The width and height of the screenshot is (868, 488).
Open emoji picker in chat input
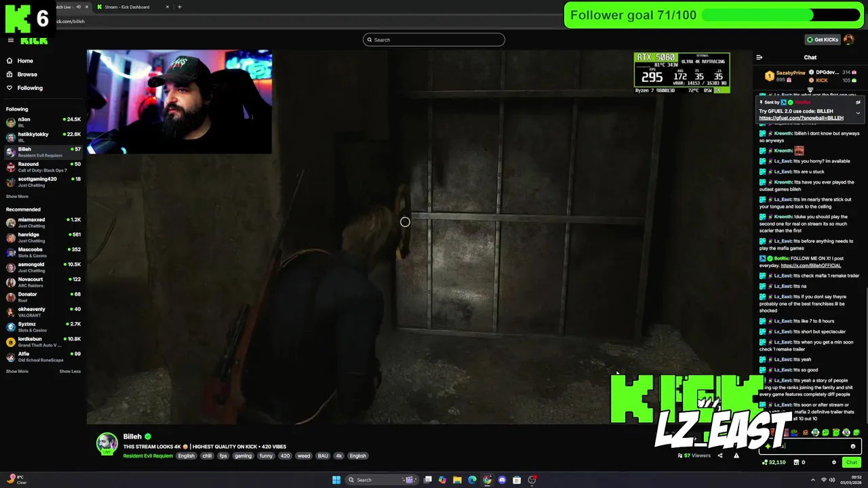tap(853, 447)
